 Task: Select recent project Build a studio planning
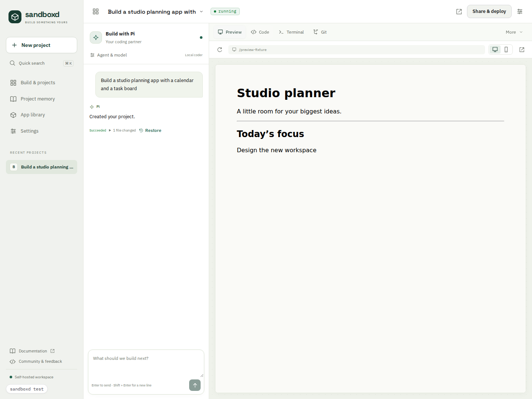pos(41,167)
